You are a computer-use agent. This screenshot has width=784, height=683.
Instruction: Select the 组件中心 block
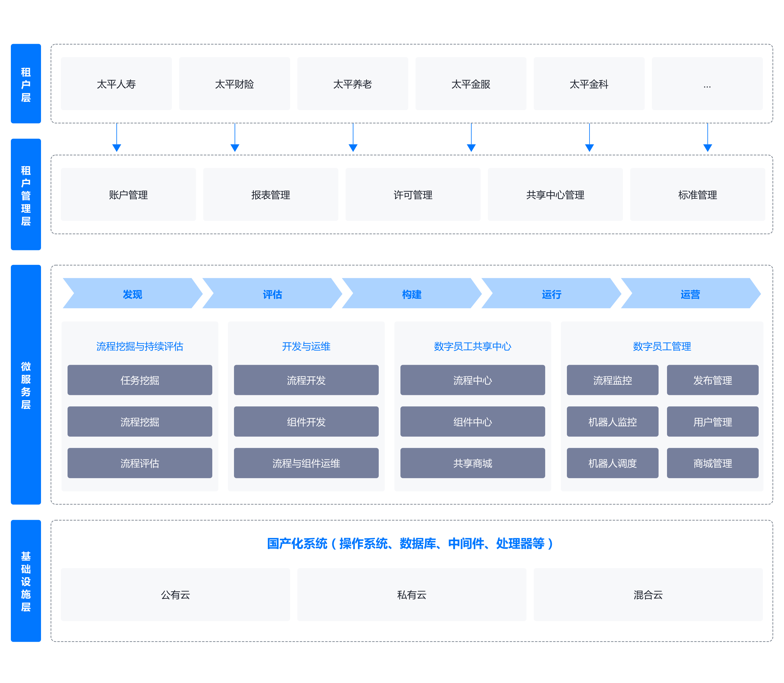(473, 421)
